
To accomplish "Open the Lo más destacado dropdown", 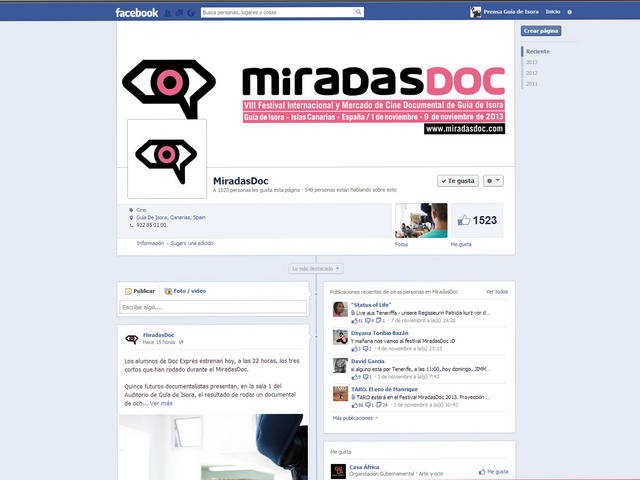I will point(316,268).
